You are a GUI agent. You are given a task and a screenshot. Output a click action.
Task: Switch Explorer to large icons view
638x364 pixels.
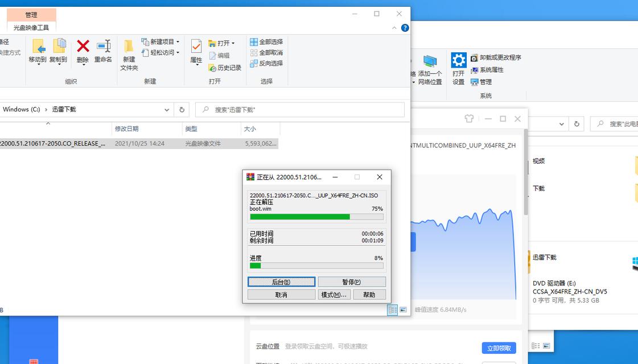click(x=403, y=310)
